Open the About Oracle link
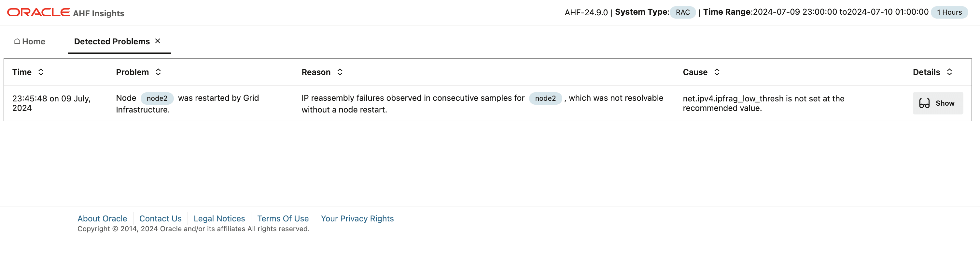This screenshot has height=255, width=980. [x=102, y=218]
